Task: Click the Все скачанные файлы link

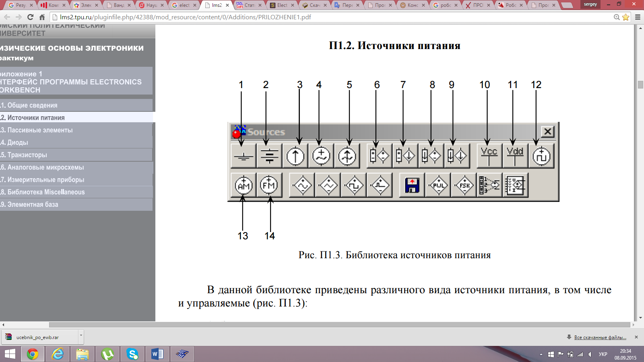Action: [x=600, y=337]
